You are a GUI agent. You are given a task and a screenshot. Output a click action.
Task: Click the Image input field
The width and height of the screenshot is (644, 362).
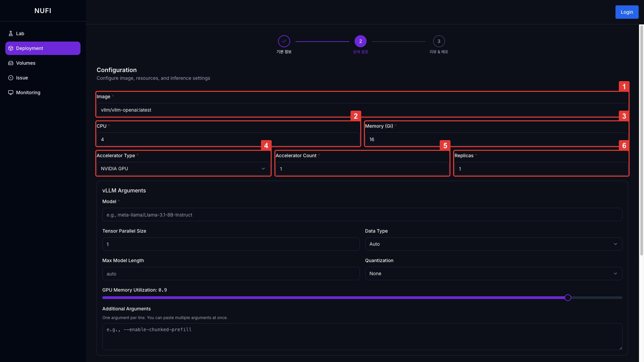pyautogui.click(x=362, y=110)
